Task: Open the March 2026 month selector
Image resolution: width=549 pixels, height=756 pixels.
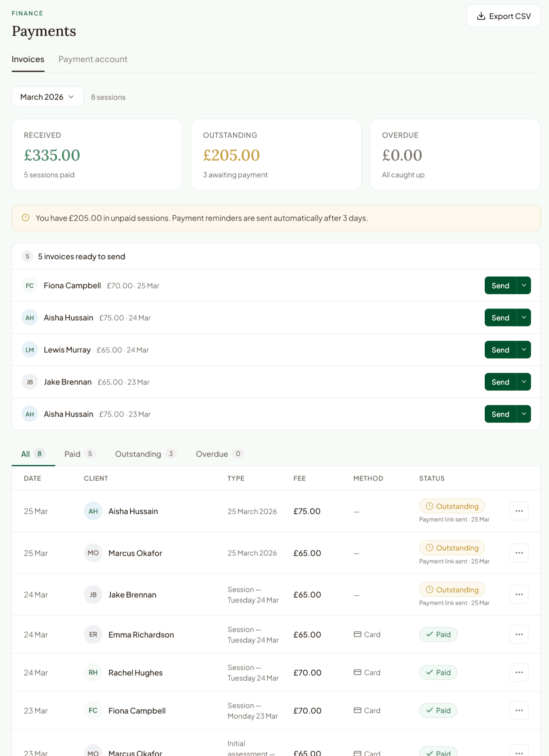Action: click(47, 96)
